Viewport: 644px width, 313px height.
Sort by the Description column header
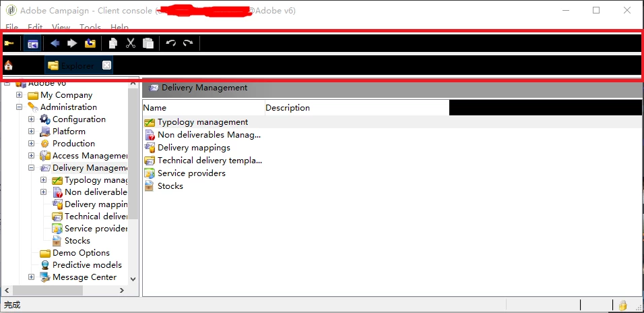357,108
